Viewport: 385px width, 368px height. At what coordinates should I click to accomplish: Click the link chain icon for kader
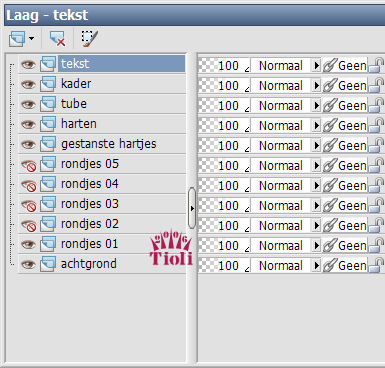[329, 86]
